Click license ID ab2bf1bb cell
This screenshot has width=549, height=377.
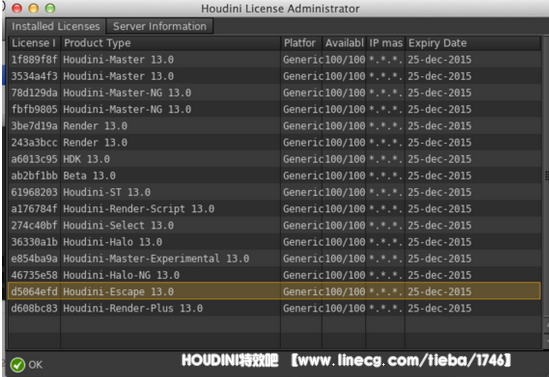pos(34,175)
